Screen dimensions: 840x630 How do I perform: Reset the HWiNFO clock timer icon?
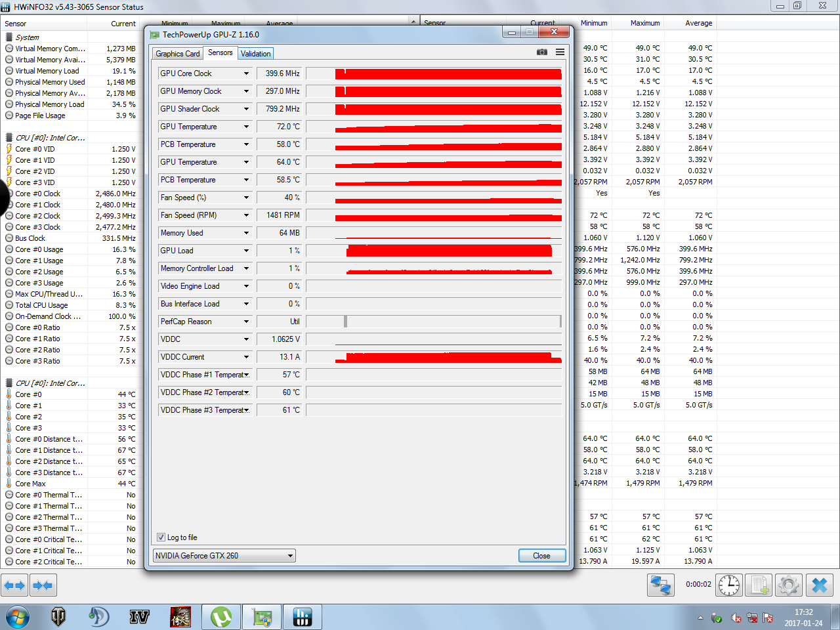729,585
